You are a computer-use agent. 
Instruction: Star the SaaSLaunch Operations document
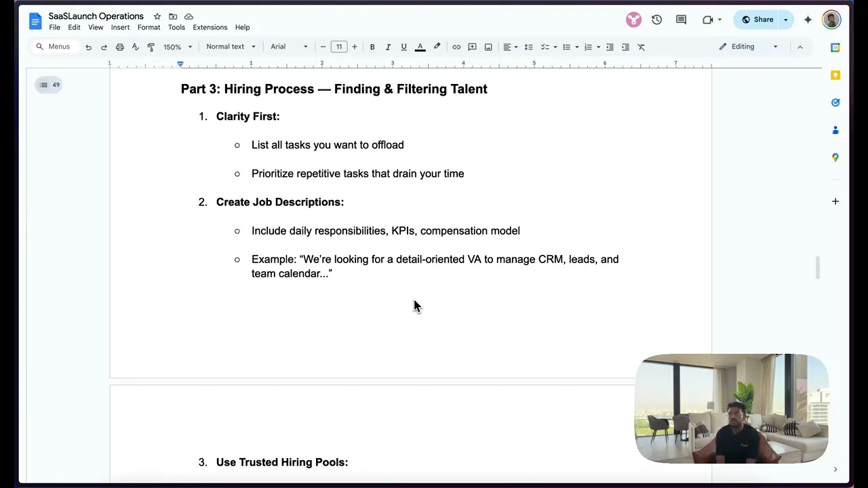pos(157,16)
